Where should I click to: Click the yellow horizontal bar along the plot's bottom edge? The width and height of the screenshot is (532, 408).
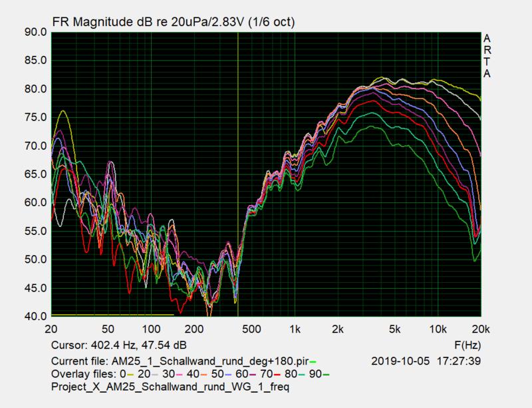[112, 315]
